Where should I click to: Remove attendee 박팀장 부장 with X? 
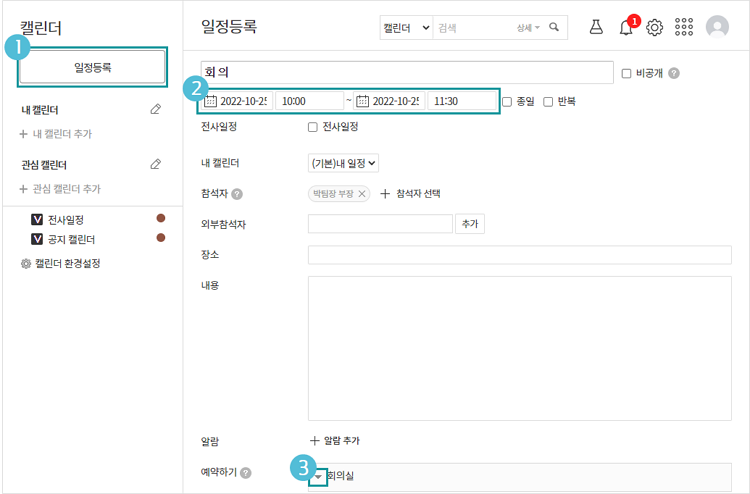(362, 194)
